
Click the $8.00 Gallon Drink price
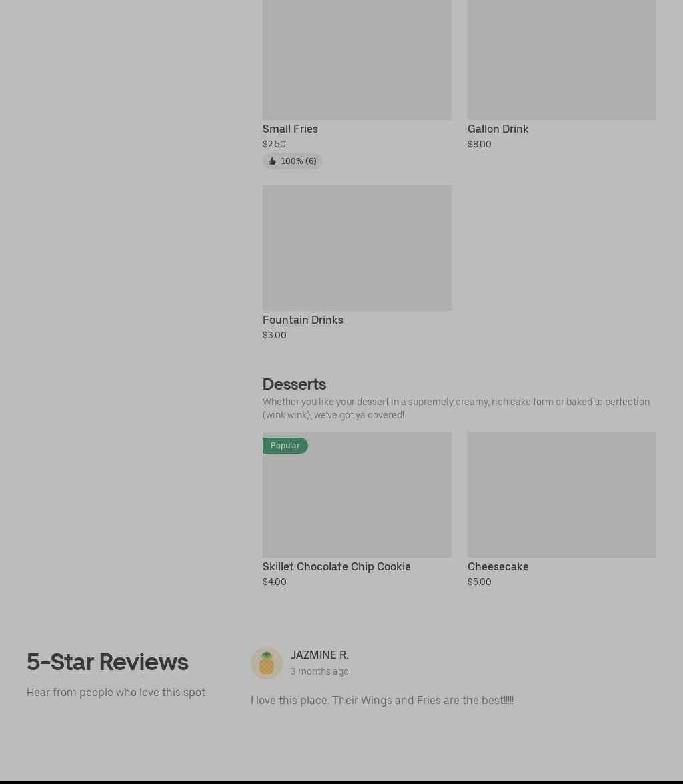480,145
